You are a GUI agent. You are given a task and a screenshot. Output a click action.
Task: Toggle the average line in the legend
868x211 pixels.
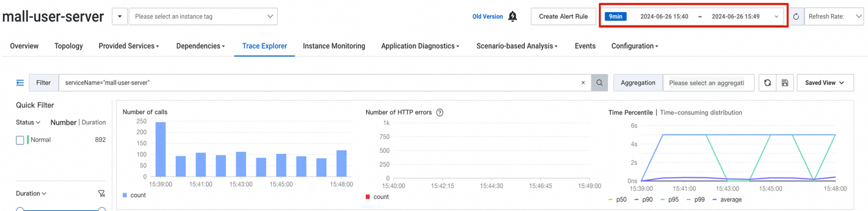(727, 199)
